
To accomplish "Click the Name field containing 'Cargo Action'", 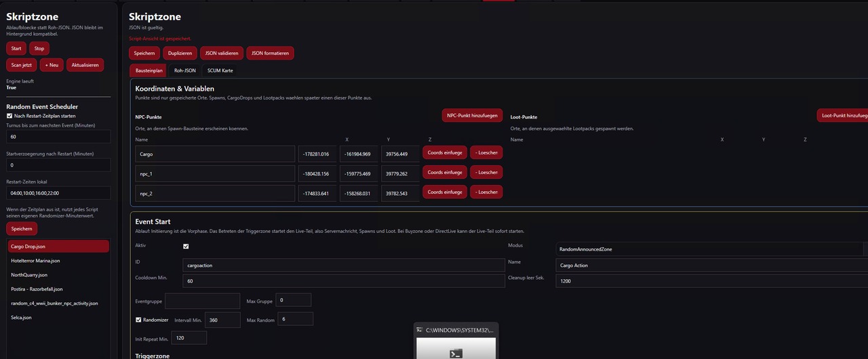I will click(711, 266).
